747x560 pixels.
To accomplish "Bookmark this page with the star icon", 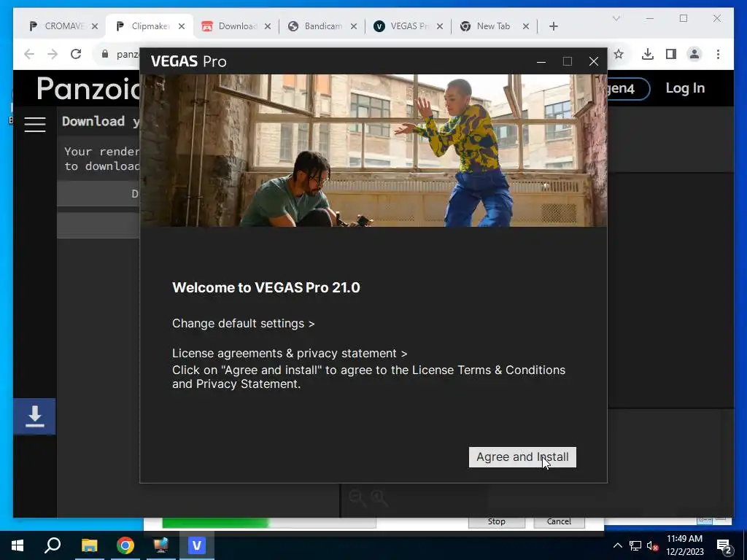I will [x=619, y=54].
